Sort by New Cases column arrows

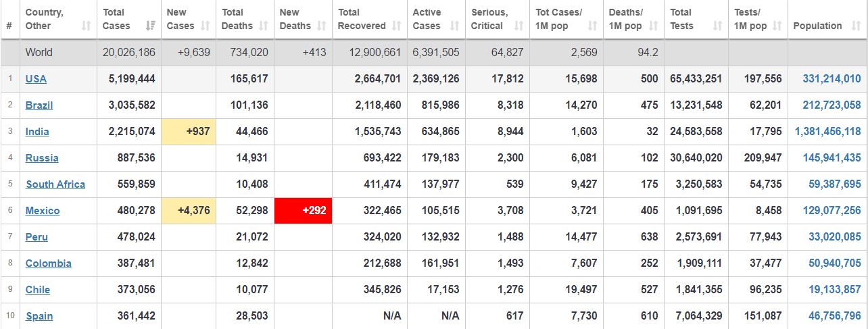(x=205, y=26)
